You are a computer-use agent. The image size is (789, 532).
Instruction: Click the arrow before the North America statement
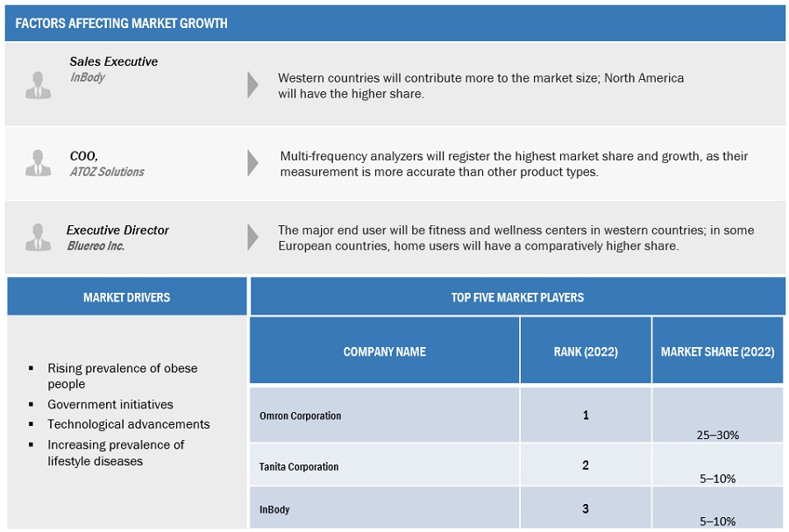click(x=253, y=84)
